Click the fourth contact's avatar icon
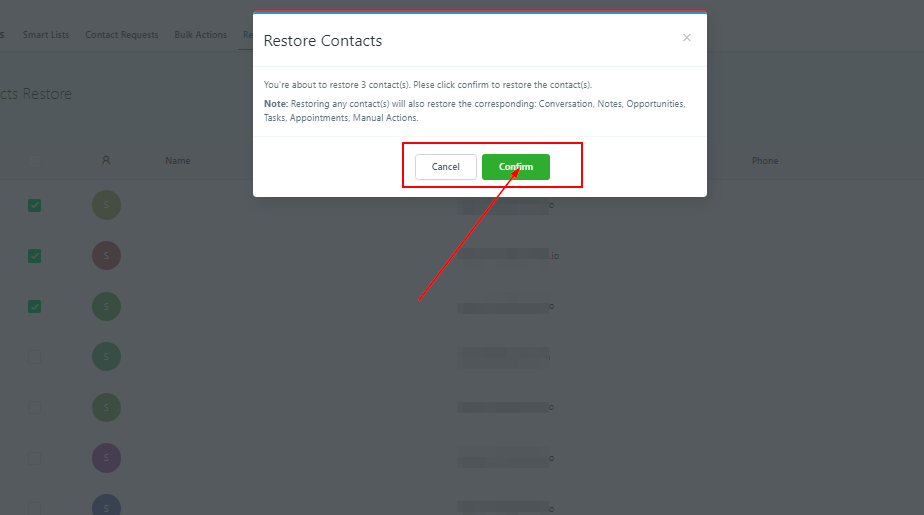 click(x=106, y=356)
